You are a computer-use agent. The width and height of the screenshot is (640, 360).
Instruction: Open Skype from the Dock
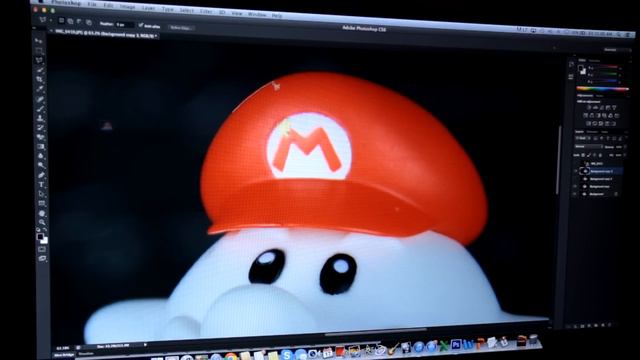(287, 355)
